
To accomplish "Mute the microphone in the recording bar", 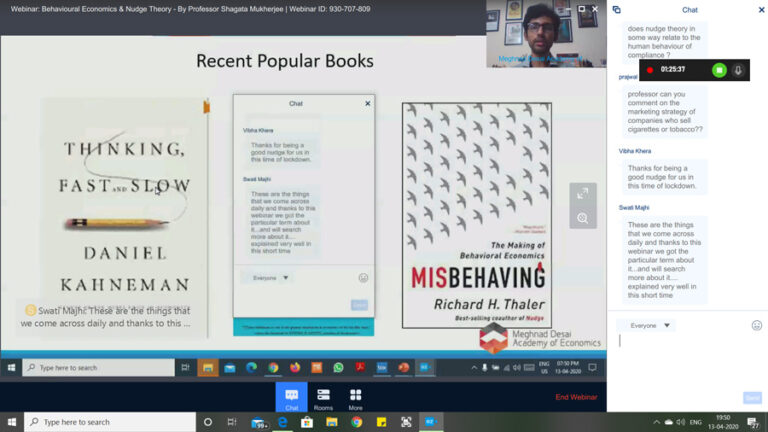I will point(738,70).
